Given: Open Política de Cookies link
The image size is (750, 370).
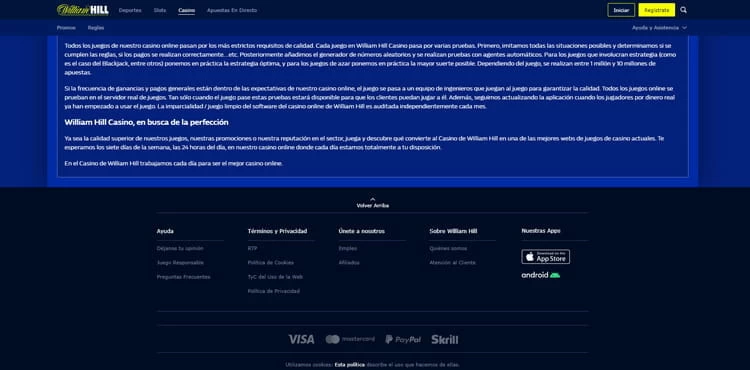Looking at the screenshot, I should (271, 262).
